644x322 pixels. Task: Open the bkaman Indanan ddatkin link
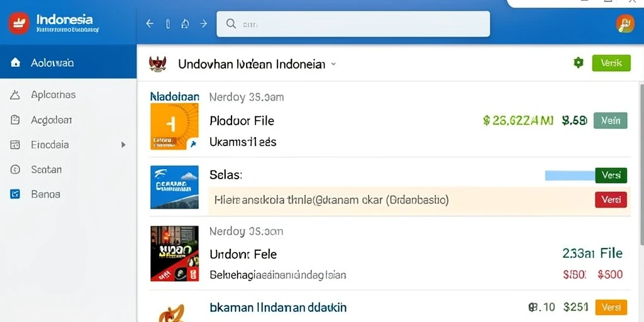[277, 307]
